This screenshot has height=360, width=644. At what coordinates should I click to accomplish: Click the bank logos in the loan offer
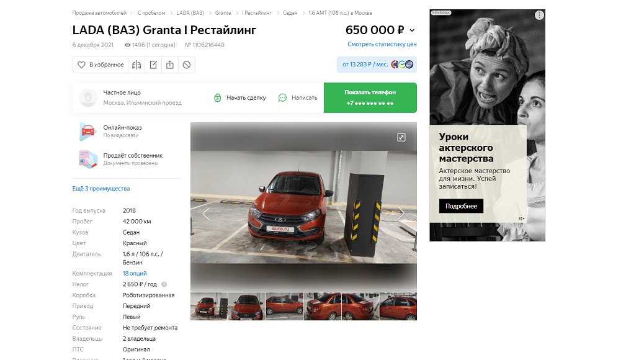(402, 65)
